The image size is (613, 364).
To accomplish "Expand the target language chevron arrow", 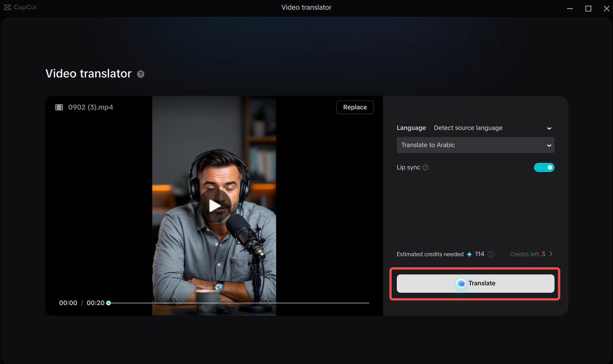I will [x=549, y=145].
